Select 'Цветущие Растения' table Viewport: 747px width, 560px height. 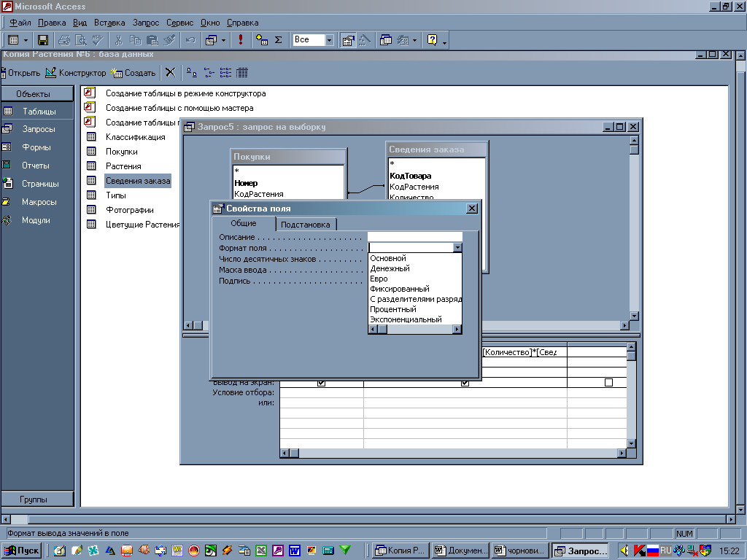click(x=142, y=225)
